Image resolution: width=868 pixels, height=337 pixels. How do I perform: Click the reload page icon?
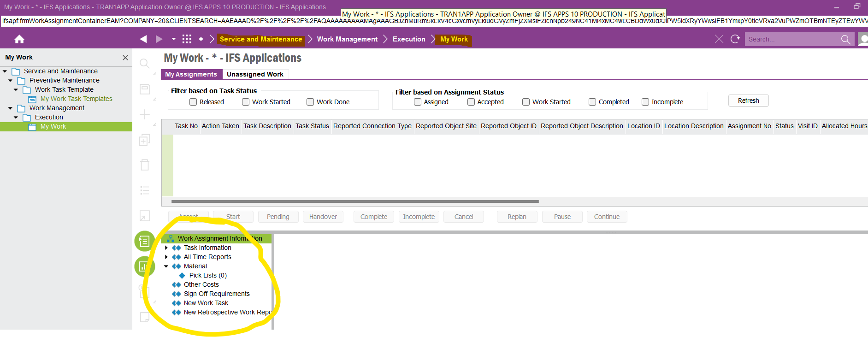point(735,39)
